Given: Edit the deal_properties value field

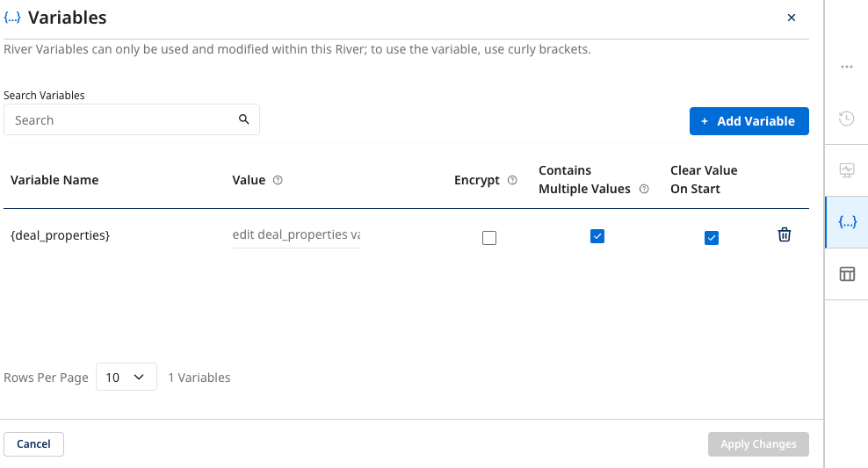Looking at the screenshot, I should click(x=296, y=235).
